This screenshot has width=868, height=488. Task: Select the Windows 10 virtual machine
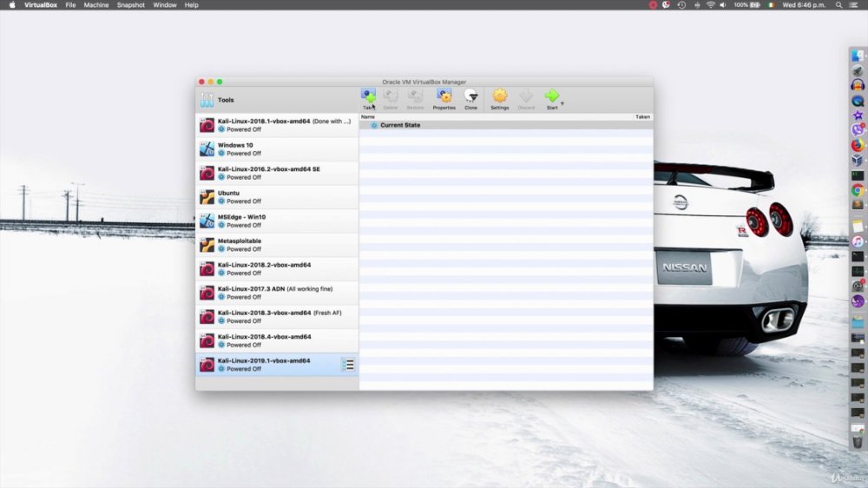(277, 149)
